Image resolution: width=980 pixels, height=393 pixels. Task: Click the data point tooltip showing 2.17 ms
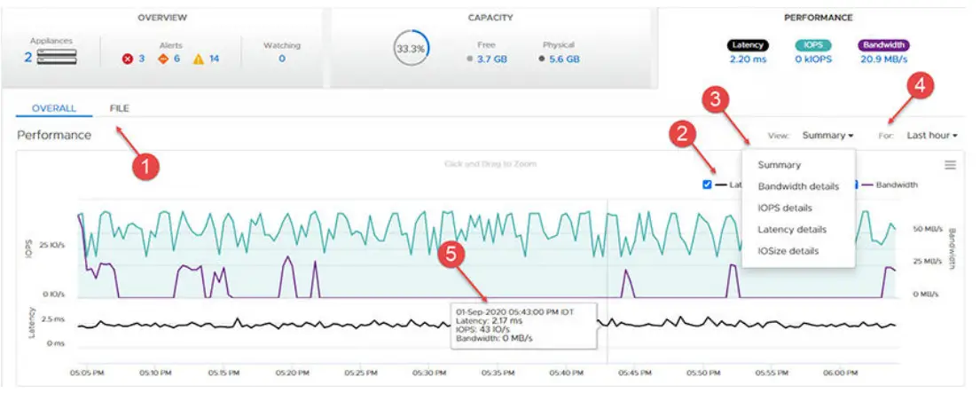pyautogui.click(x=524, y=325)
